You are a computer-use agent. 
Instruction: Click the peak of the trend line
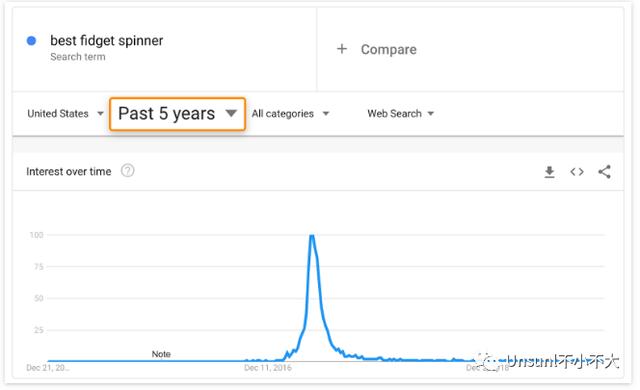312,236
